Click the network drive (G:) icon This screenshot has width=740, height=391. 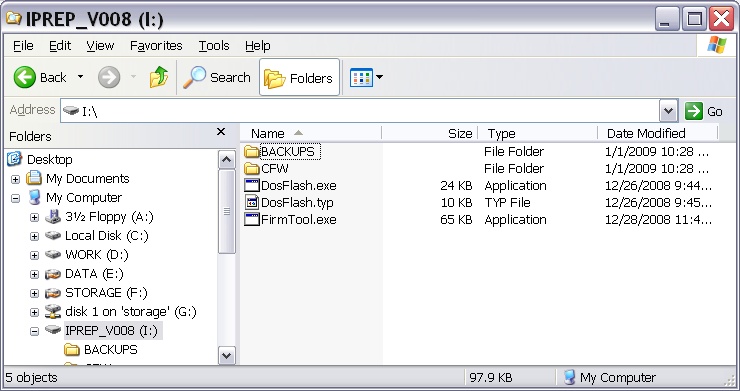(x=53, y=312)
